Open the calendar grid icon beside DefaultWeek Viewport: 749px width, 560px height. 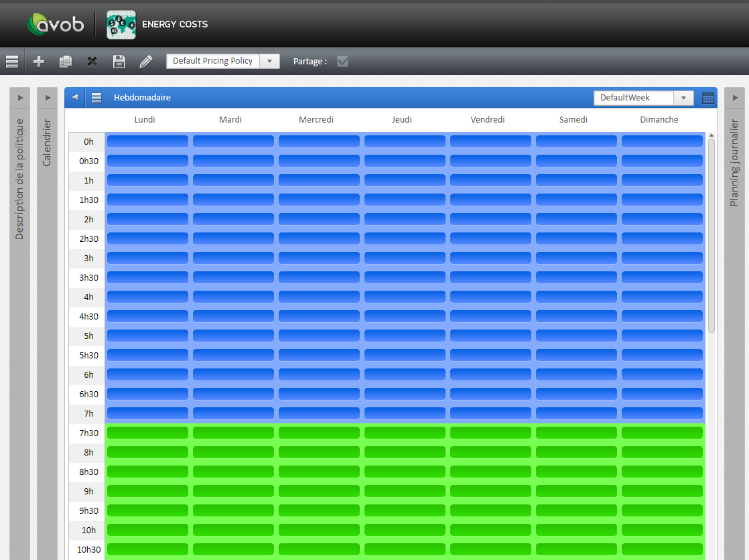point(708,98)
